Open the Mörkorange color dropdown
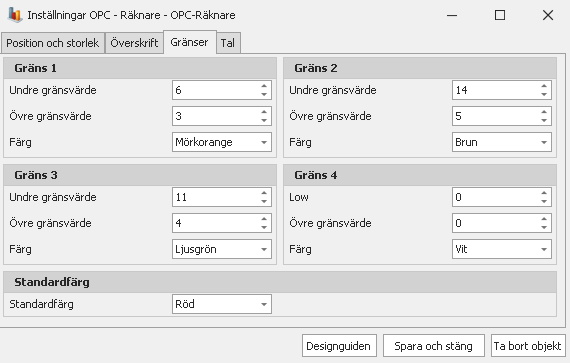 (x=222, y=142)
